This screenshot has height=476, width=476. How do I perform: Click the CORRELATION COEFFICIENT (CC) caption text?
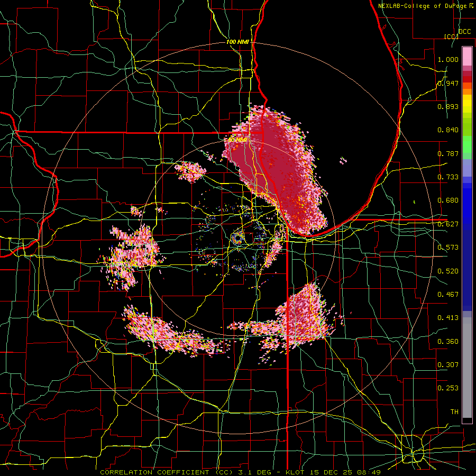tap(167, 472)
